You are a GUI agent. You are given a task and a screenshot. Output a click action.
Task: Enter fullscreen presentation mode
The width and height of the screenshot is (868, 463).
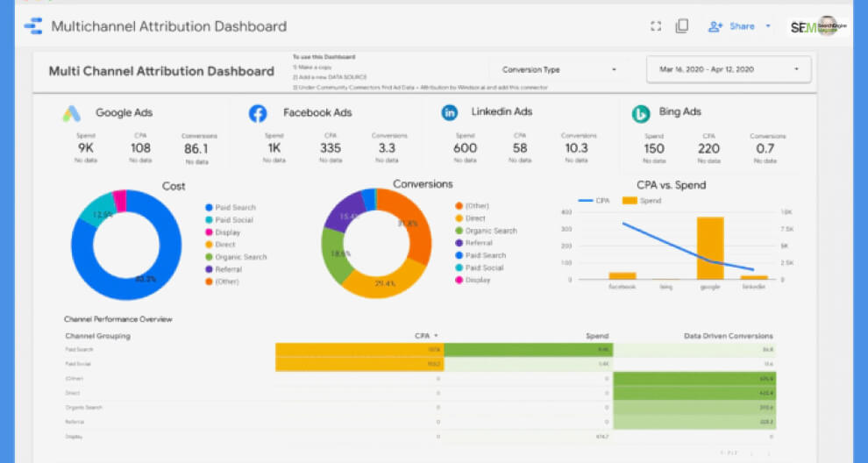pos(655,26)
